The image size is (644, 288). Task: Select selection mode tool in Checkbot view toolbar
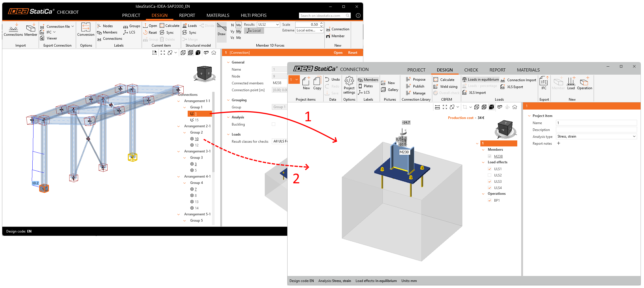pos(154,53)
